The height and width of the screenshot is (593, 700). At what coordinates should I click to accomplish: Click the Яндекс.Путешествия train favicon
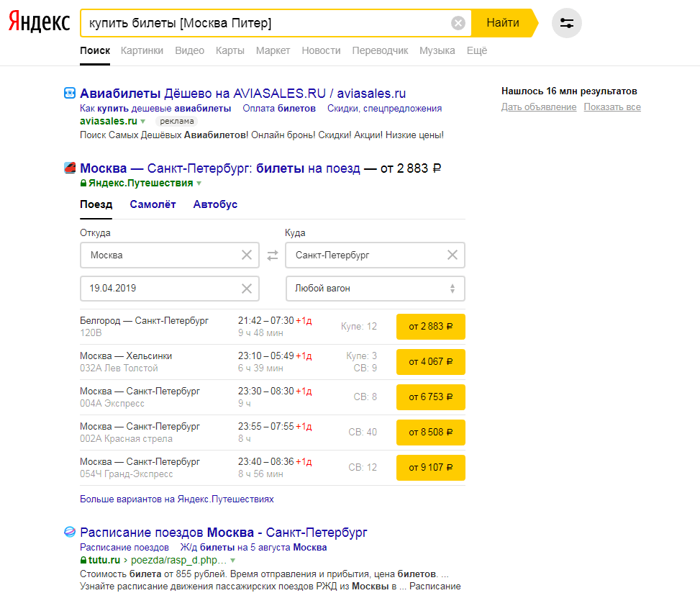70,168
